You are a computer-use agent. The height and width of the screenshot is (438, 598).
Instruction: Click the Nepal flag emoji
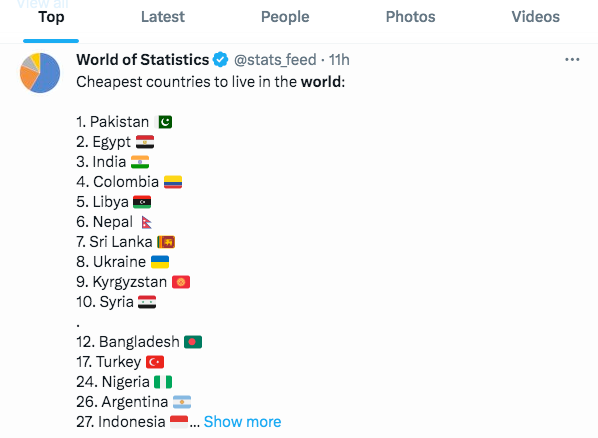146,222
